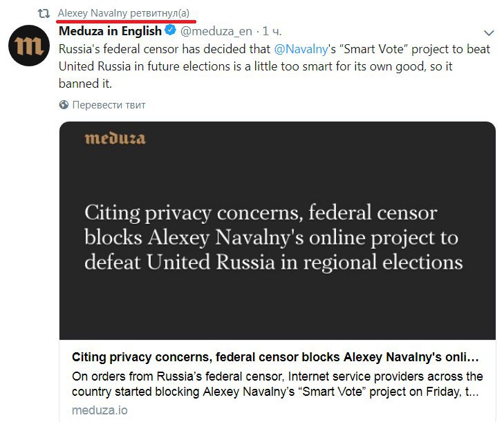Open the Meduza in English profile name
Viewport: 504px width, 440px height.
click(x=110, y=31)
